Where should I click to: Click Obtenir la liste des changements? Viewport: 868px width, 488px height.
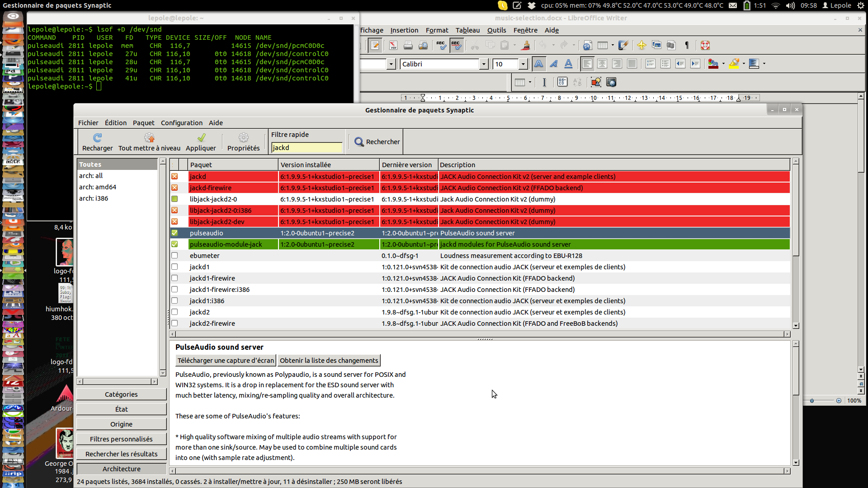[x=329, y=360]
